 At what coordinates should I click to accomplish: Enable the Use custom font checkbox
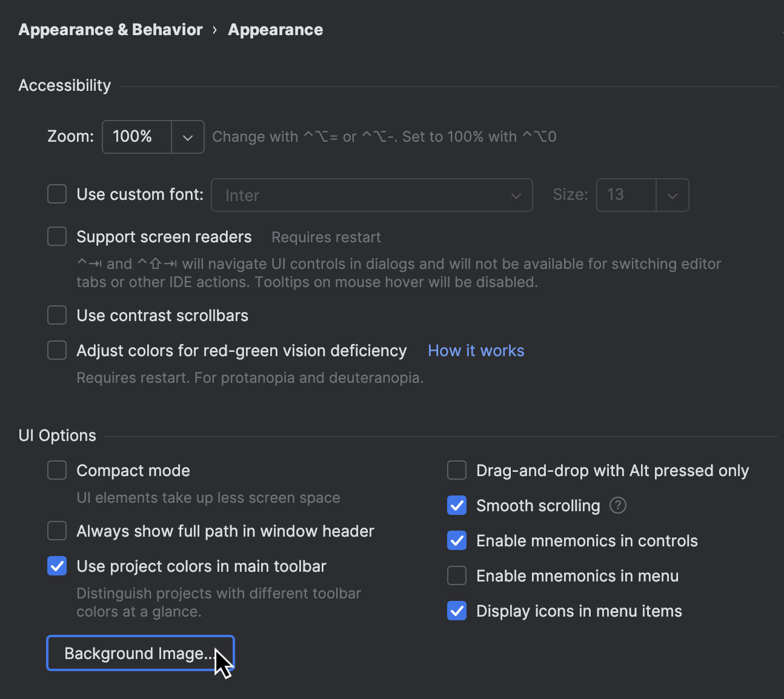pos(56,194)
